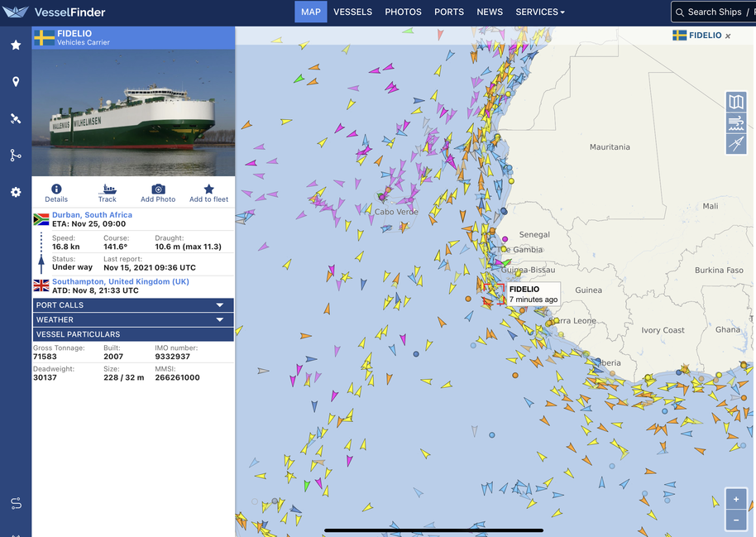Click the Built year 2007
756x537 pixels.
[x=113, y=357]
